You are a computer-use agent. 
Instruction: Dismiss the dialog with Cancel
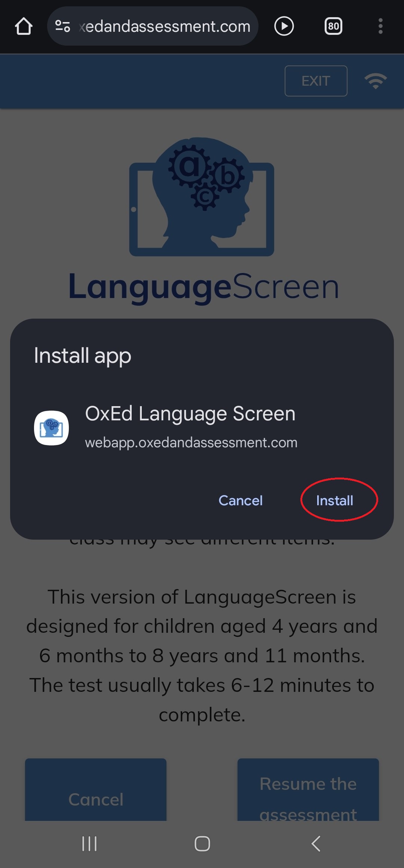[x=241, y=500]
